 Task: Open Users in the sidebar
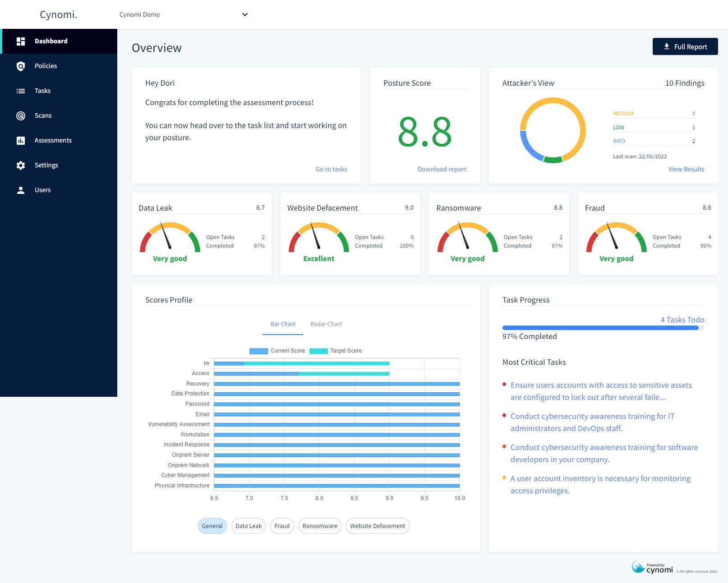tap(59, 190)
